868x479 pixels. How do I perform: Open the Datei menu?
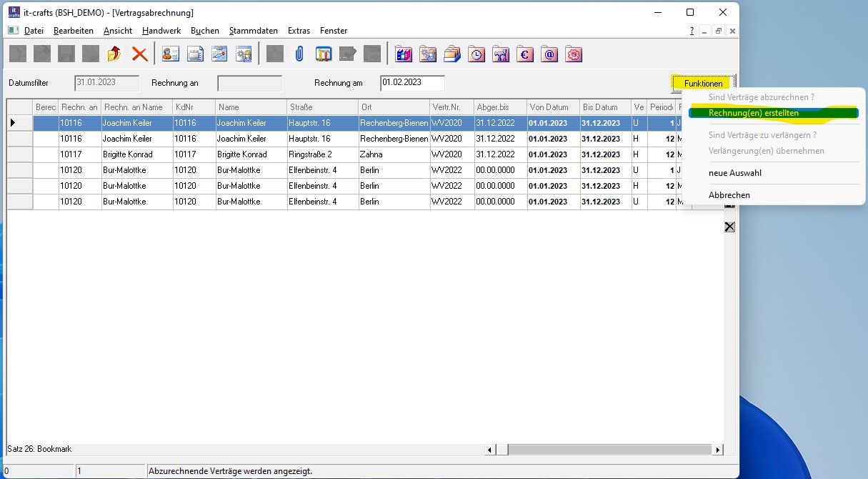click(x=34, y=31)
